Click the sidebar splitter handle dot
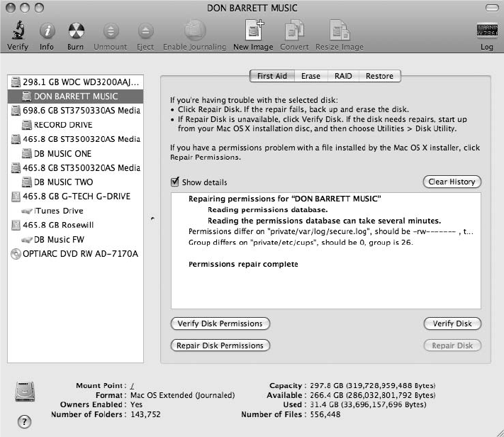 coord(152,220)
